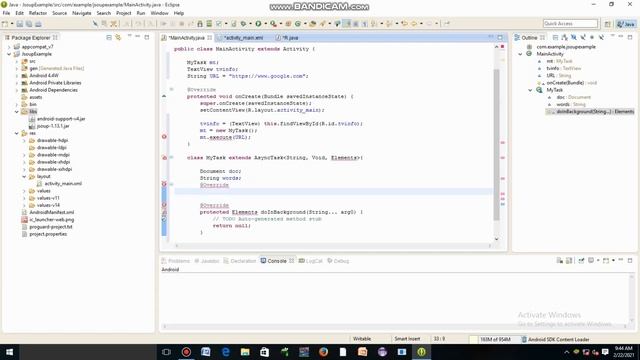Collapse the res folder
This screenshot has width=640, height=360.
click(17, 133)
